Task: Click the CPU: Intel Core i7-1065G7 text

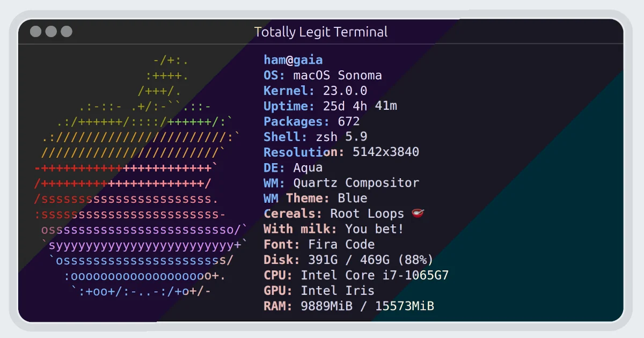Action: 356,275
